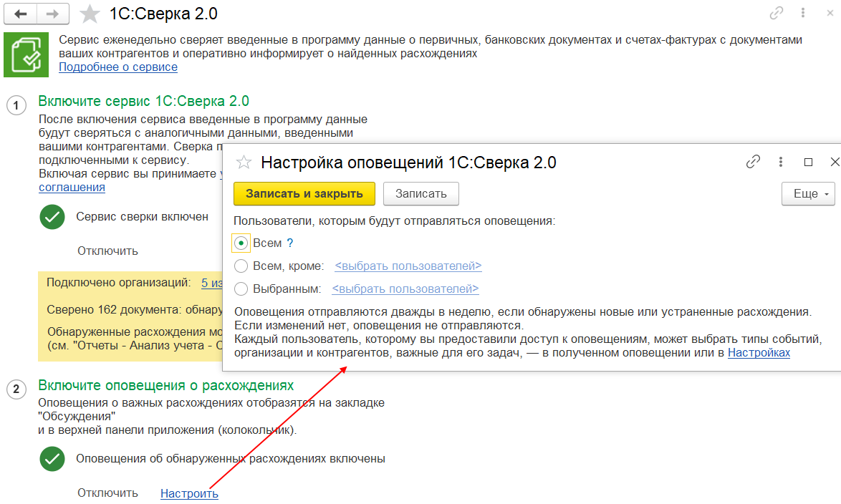Get link icon in Настройка оповещений dialog
This screenshot has width=841, height=504.
(753, 161)
